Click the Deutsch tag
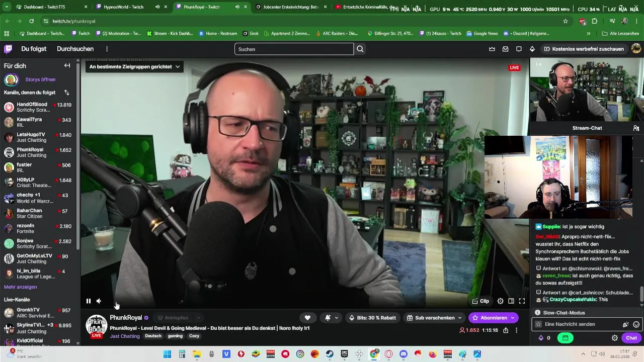This screenshot has height=362, width=644. click(153, 336)
